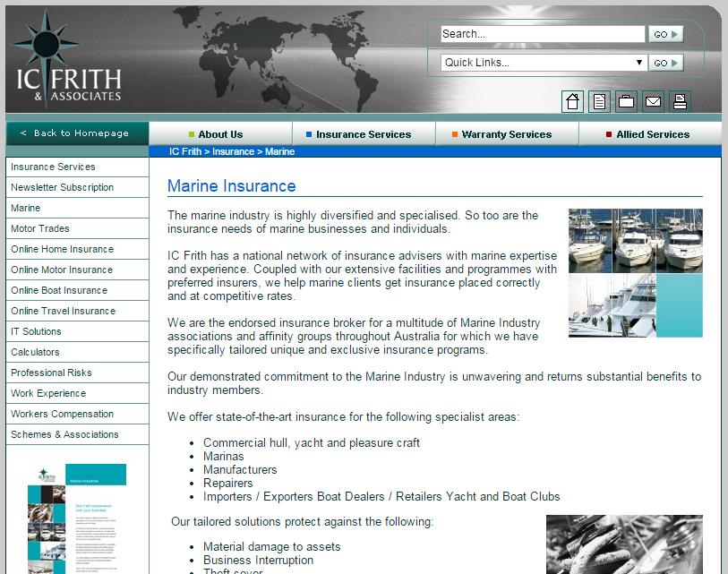728x574 pixels.
Task: Click Marine breadcrumb link
Action: click(280, 151)
